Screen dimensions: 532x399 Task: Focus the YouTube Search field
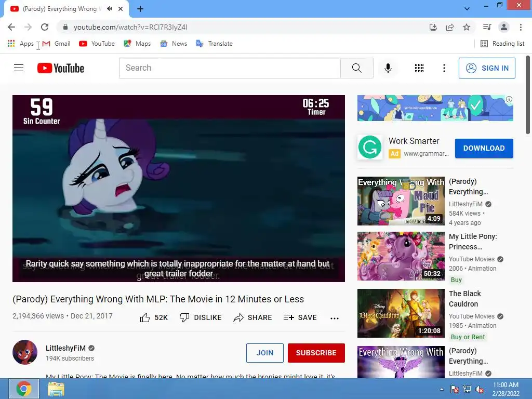coord(230,68)
